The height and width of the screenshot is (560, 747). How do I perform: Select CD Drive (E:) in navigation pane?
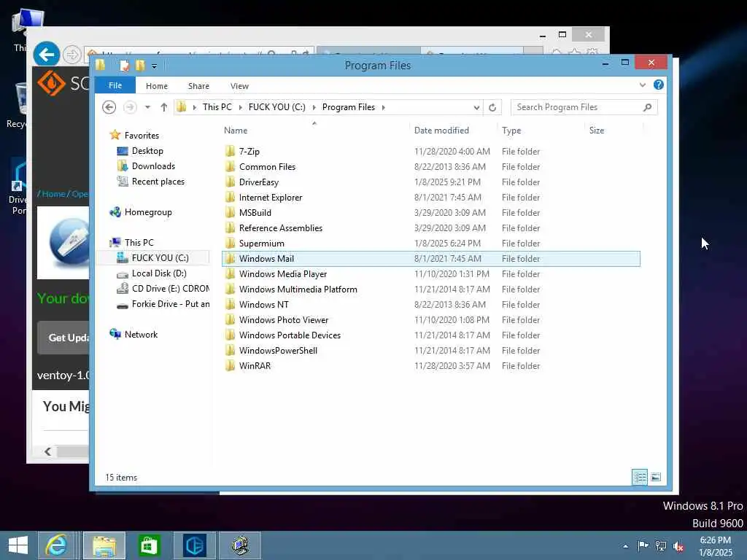click(170, 289)
